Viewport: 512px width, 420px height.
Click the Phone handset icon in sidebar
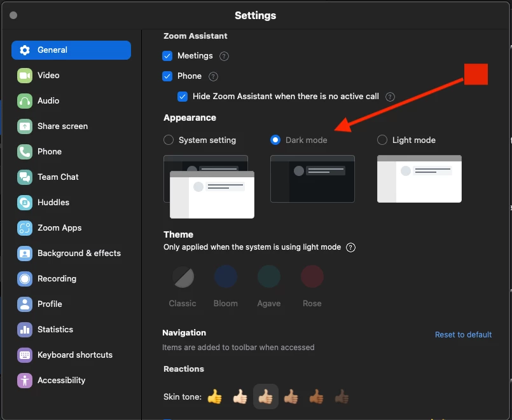pyautogui.click(x=25, y=152)
